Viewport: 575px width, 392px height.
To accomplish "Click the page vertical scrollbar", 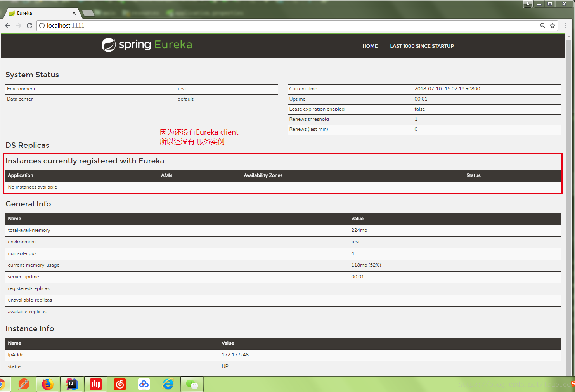I will tap(568, 206).
